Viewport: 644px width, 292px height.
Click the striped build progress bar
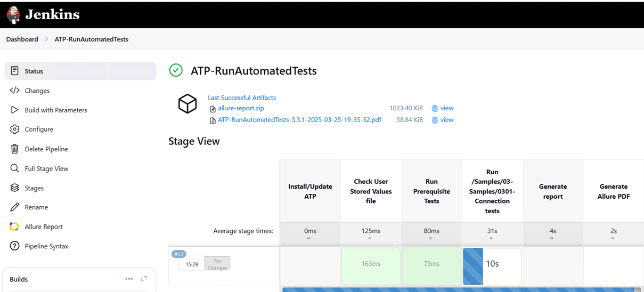(x=461, y=290)
